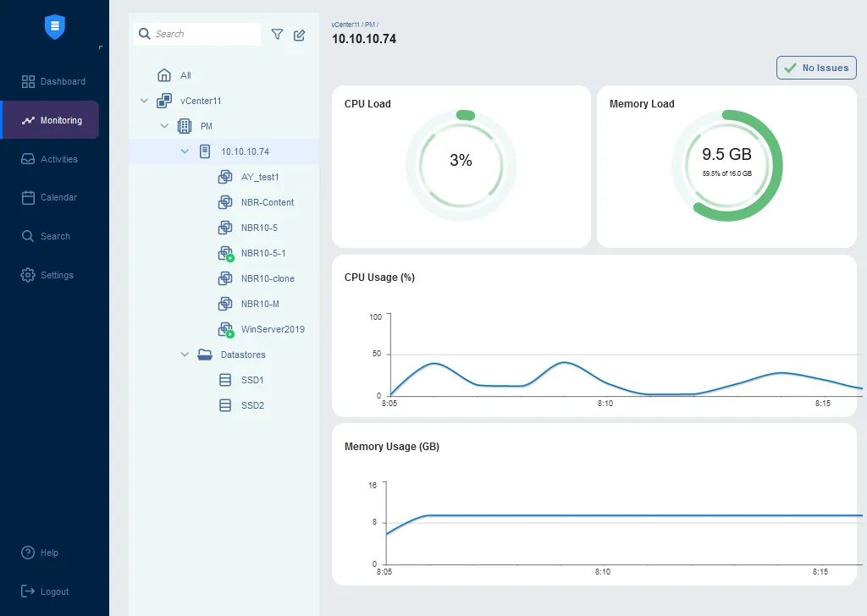
Task: Collapse the 10.10.10.74 host node
Action: [x=185, y=151]
